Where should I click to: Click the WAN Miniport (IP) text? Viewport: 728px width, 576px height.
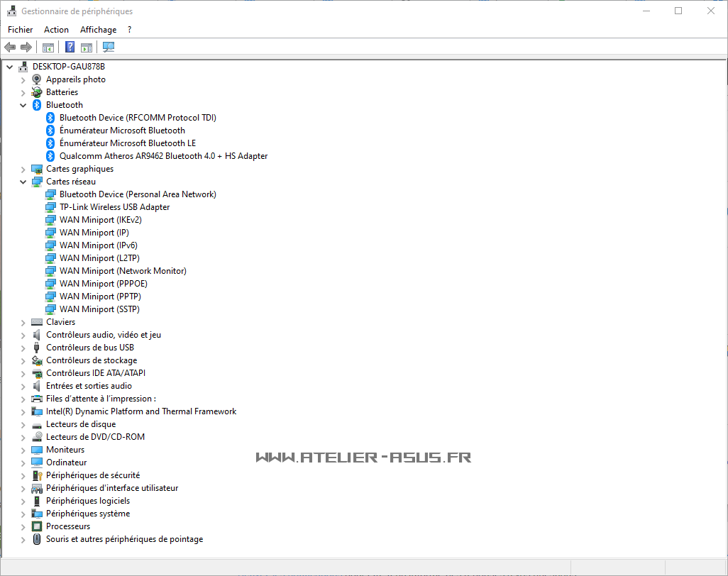[x=94, y=233]
